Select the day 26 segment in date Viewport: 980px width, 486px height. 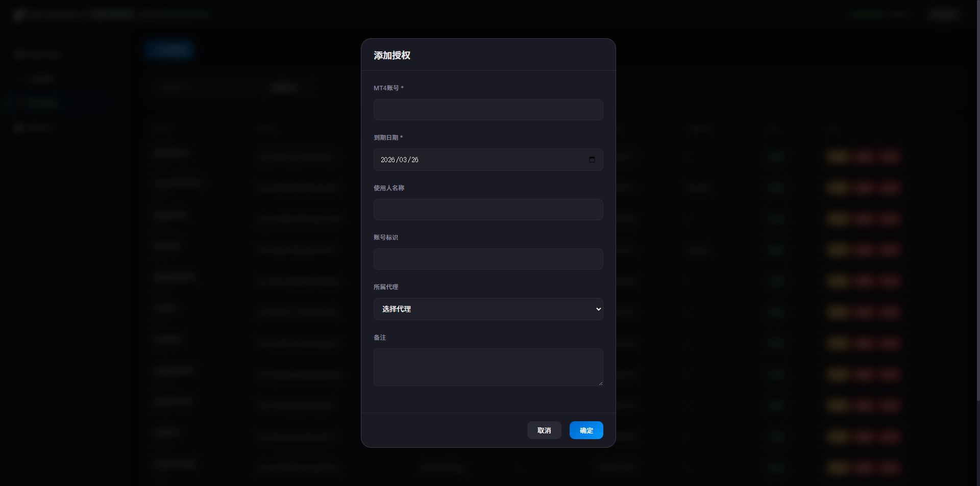(x=415, y=160)
